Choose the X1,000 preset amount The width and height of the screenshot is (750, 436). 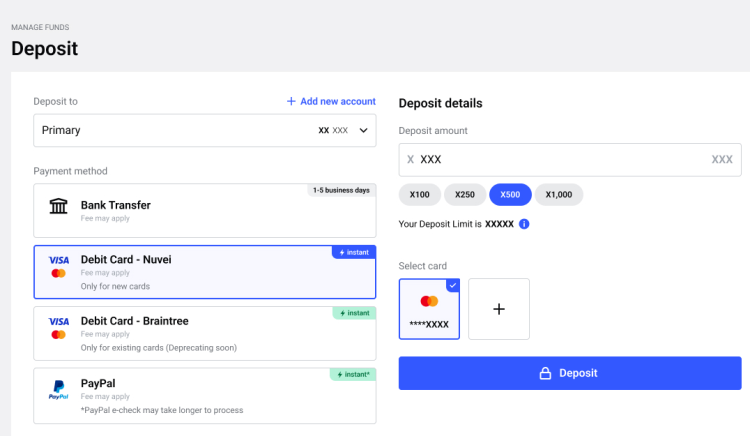[558, 194]
